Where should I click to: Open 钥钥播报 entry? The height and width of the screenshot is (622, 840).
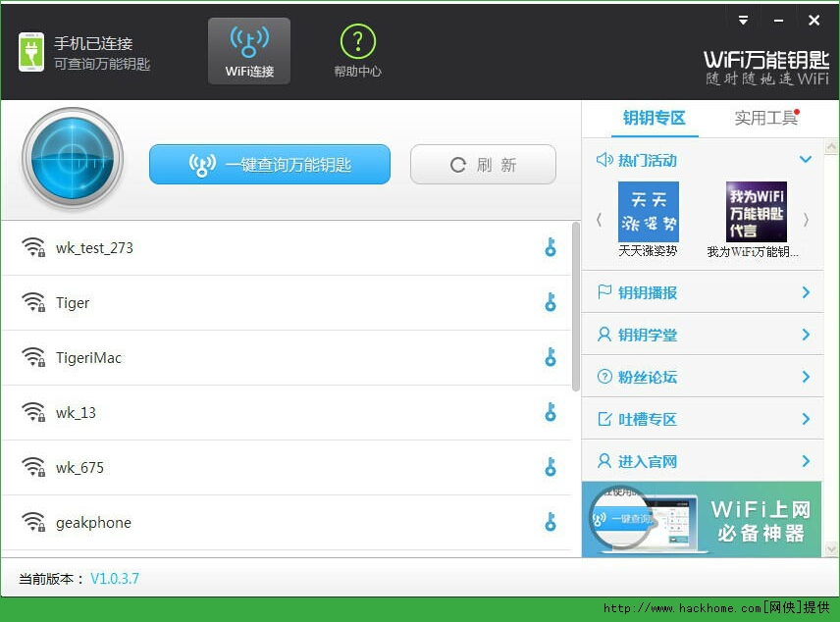(x=703, y=292)
